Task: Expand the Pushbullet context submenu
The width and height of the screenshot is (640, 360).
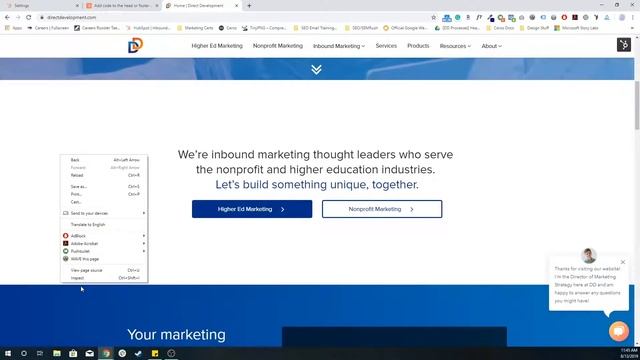Action: [104, 251]
